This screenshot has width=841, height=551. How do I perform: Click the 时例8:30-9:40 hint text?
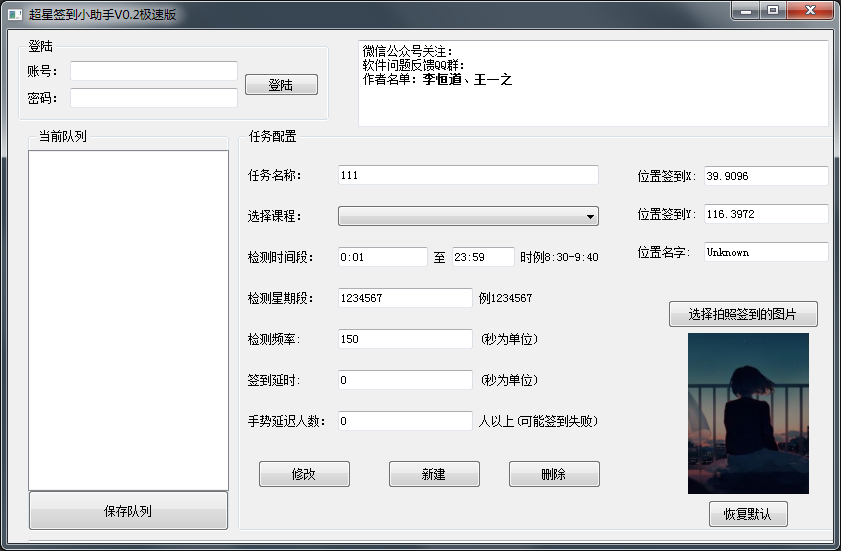[559, 258]
